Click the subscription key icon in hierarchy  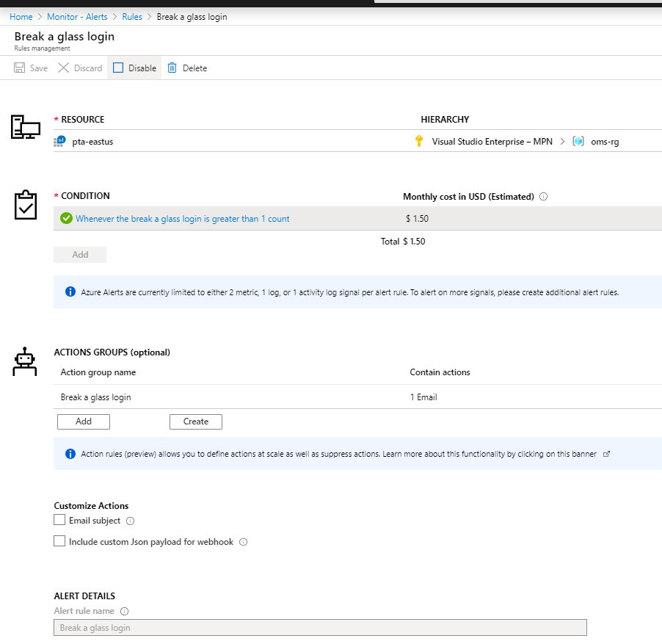pos(418,141)
